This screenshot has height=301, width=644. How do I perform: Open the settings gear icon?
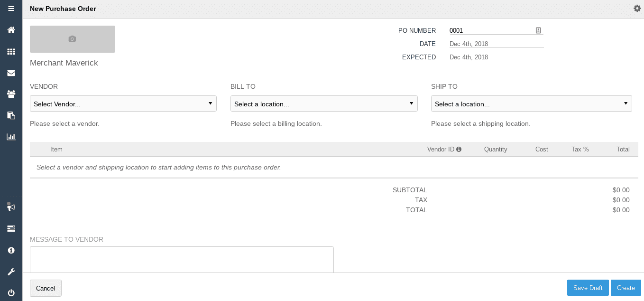pyautogui.click(x=637, y=9)
